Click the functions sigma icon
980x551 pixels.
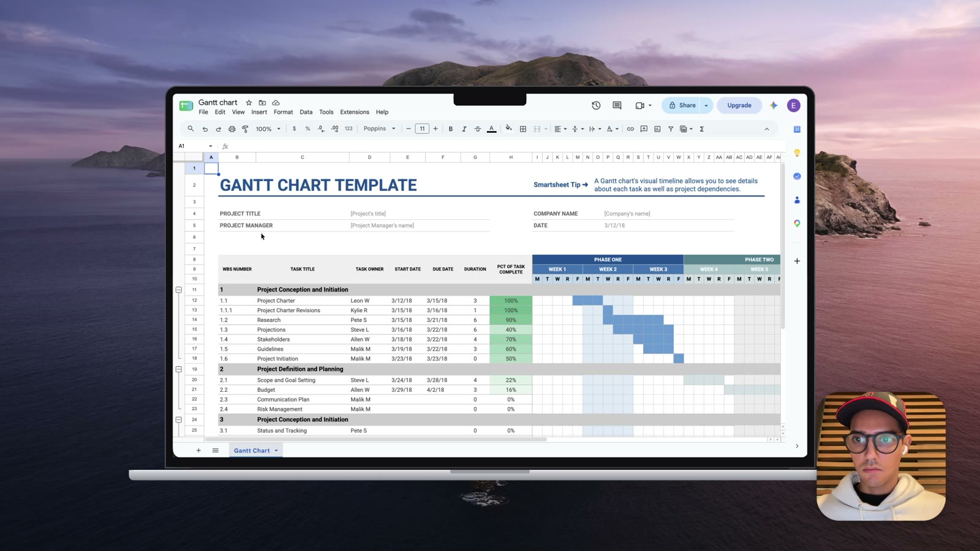702,129
